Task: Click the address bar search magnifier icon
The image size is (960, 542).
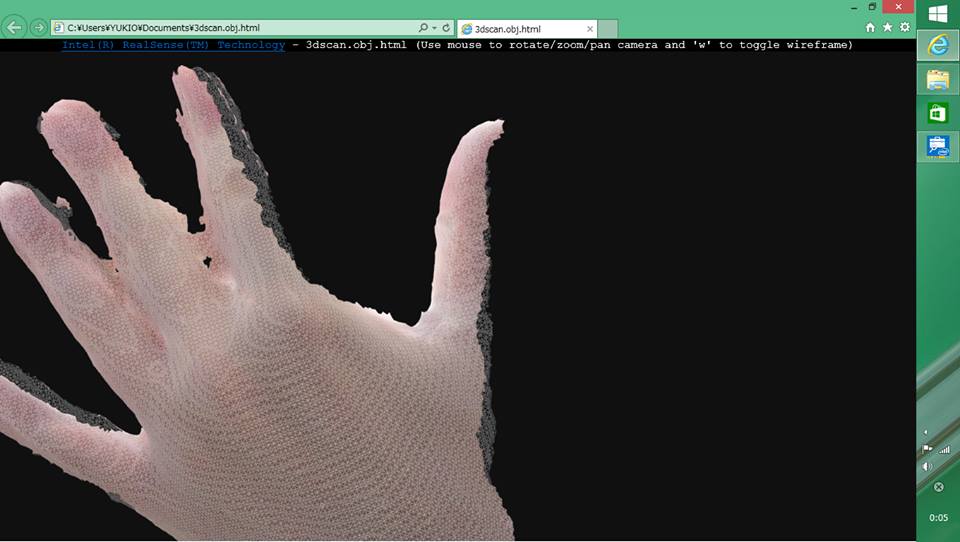Action: pyautogui.click(x=423, y=28)
